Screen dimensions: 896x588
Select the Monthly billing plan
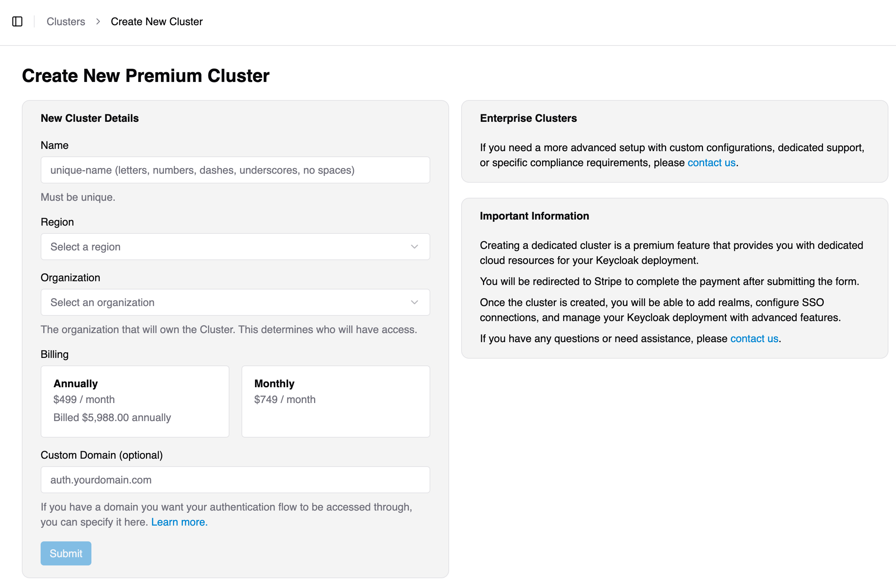(x=336, y=402)
